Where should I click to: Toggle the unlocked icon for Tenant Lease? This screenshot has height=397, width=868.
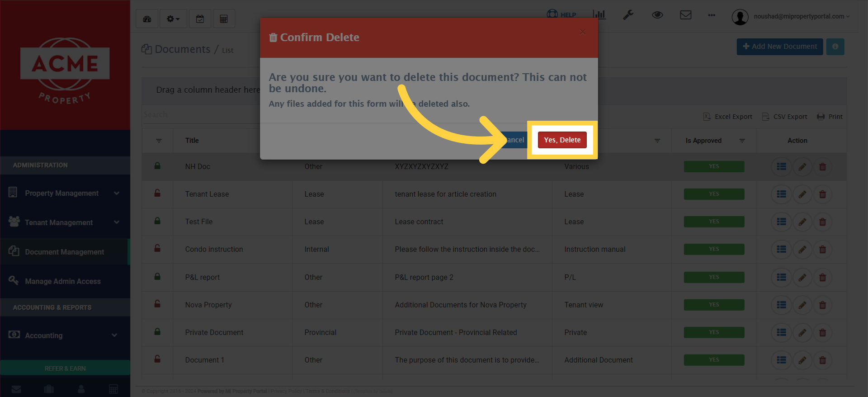click(x=157, y=193)
